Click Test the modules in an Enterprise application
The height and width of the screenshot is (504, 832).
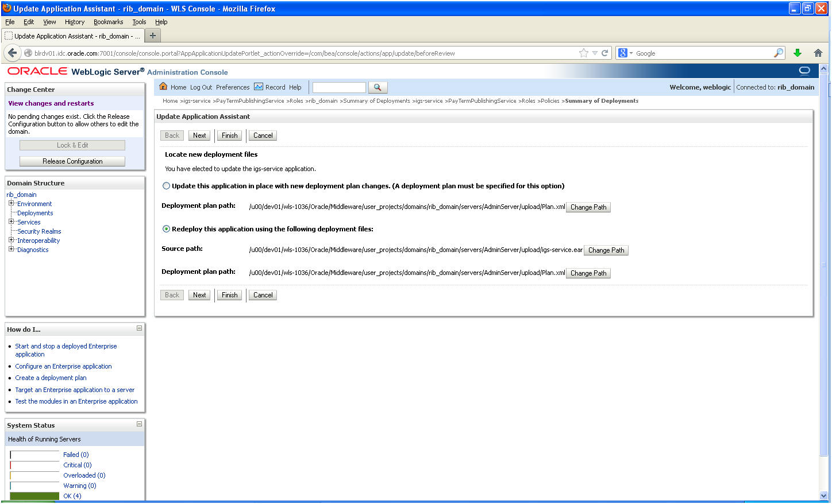[76, 401]
